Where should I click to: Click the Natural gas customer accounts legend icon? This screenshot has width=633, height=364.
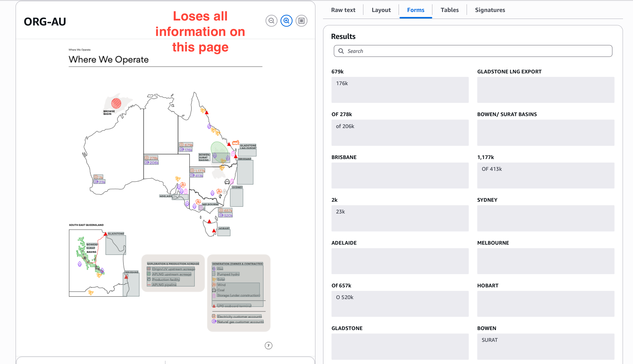point(214,322)
